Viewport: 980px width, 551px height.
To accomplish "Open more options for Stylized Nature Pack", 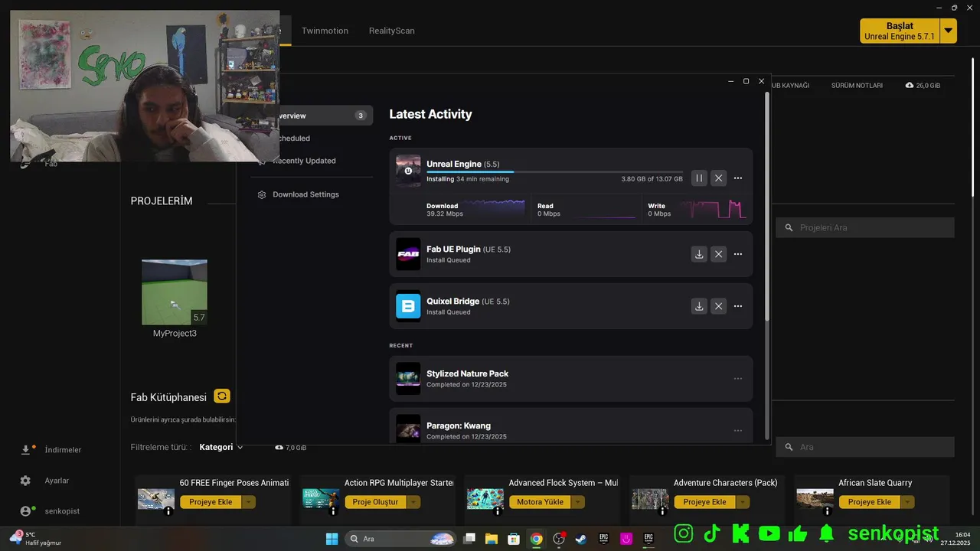I will click(x=738, y=379).
